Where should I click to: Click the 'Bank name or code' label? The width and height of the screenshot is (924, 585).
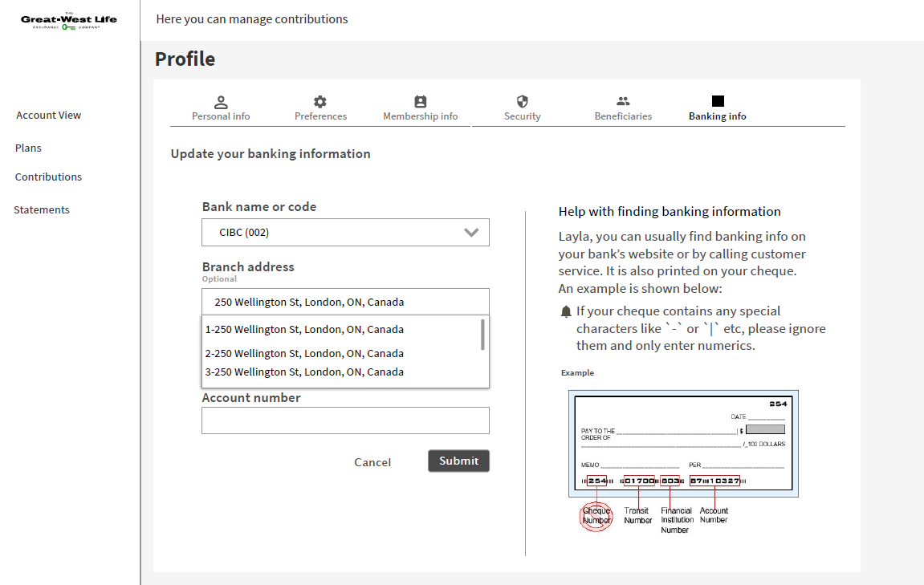(x=259, y=207)
